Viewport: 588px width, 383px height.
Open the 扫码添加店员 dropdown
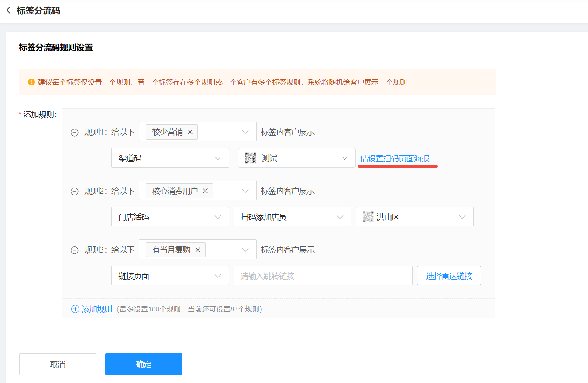point(292,217)
